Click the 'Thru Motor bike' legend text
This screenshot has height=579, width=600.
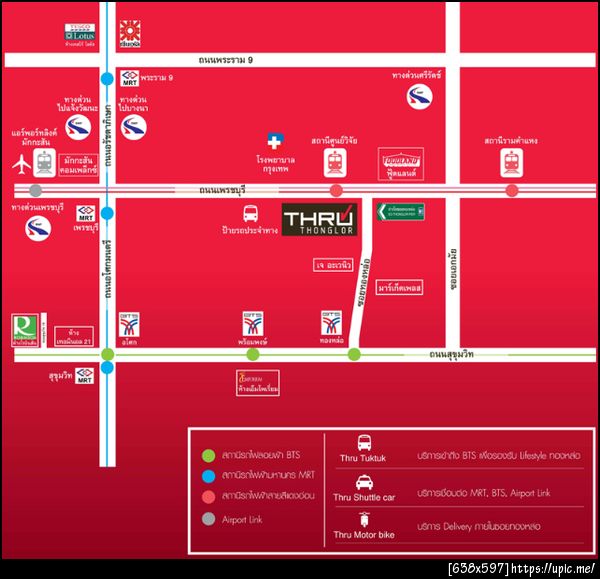[x=364, y=535]
